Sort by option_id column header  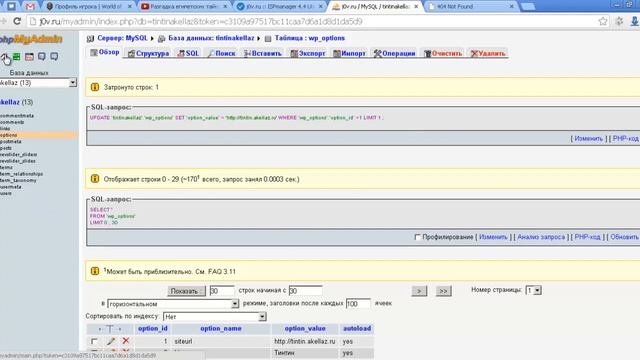153,329
